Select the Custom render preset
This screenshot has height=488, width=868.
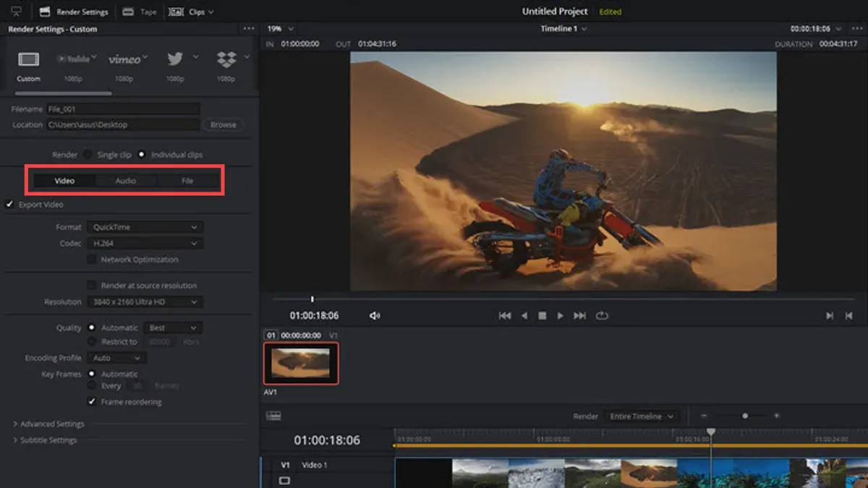point(29,66)
